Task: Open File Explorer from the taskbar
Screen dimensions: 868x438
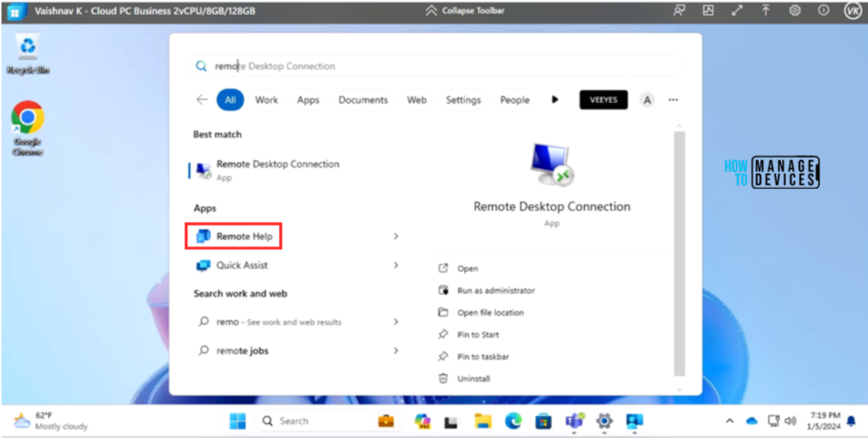Action: (482, 421)
